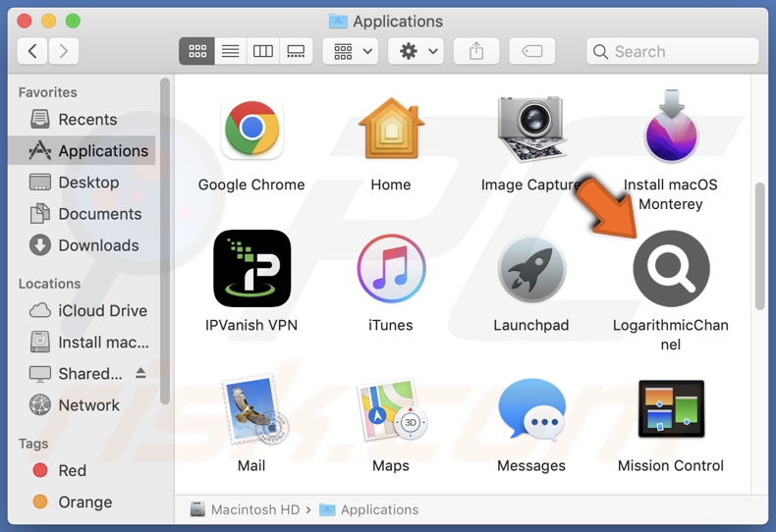
Task: Filter by the Orange tag
Action: 82,502
